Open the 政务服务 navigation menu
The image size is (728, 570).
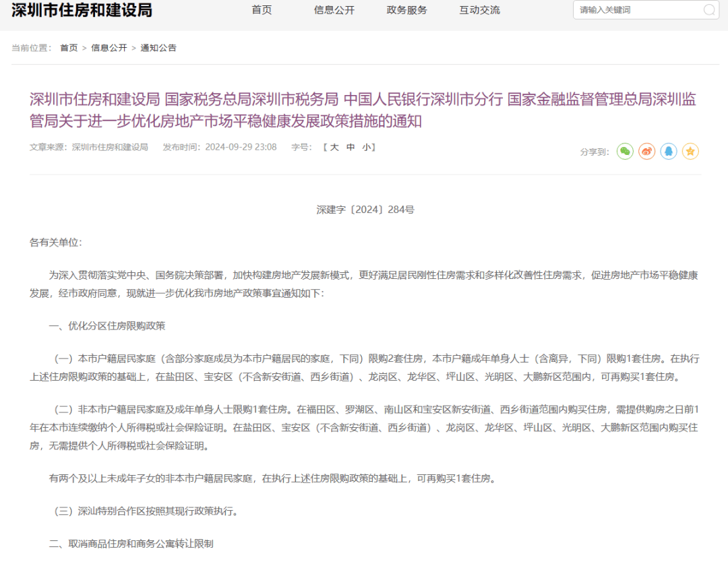pos(406,9)
